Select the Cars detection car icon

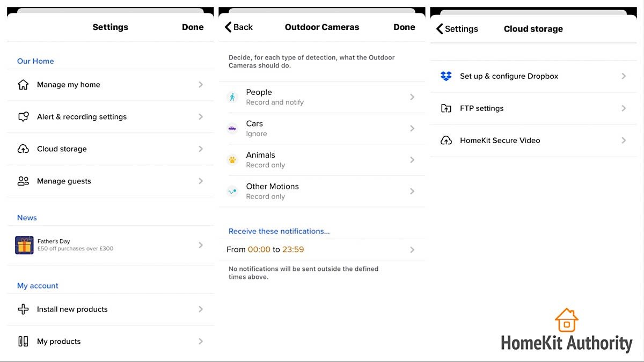(232, 128)
